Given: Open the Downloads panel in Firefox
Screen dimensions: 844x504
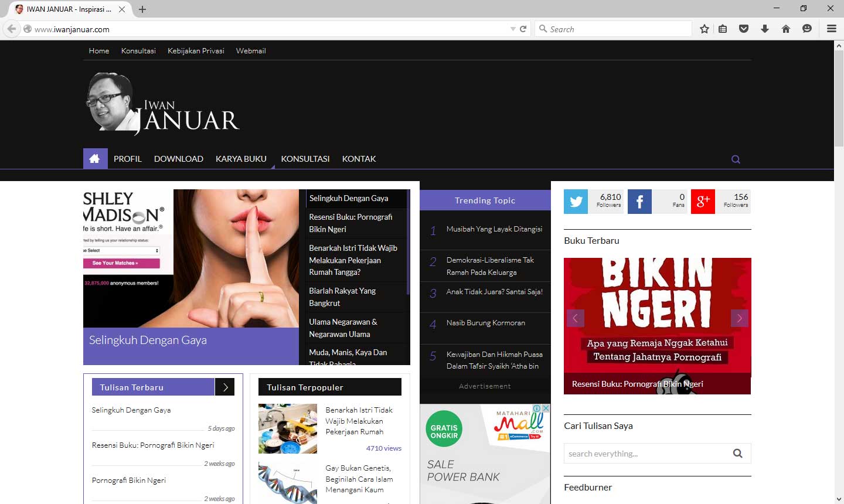Looking at the screenshot, I should click(x=765, y=28).
